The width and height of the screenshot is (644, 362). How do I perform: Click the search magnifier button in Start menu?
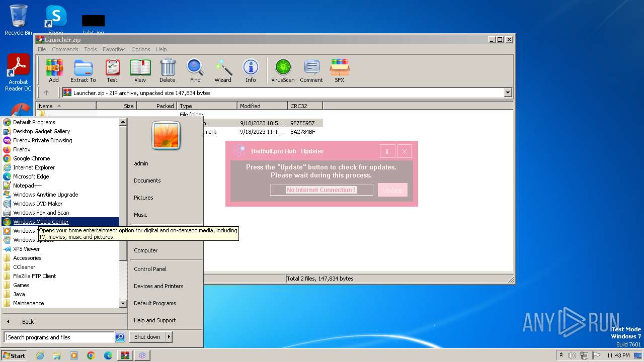click(120, 337)
